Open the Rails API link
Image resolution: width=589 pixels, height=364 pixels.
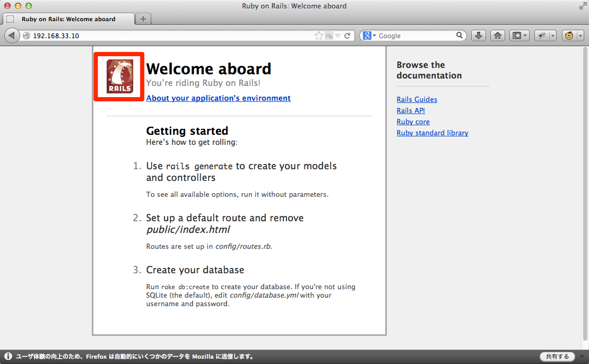411,110
